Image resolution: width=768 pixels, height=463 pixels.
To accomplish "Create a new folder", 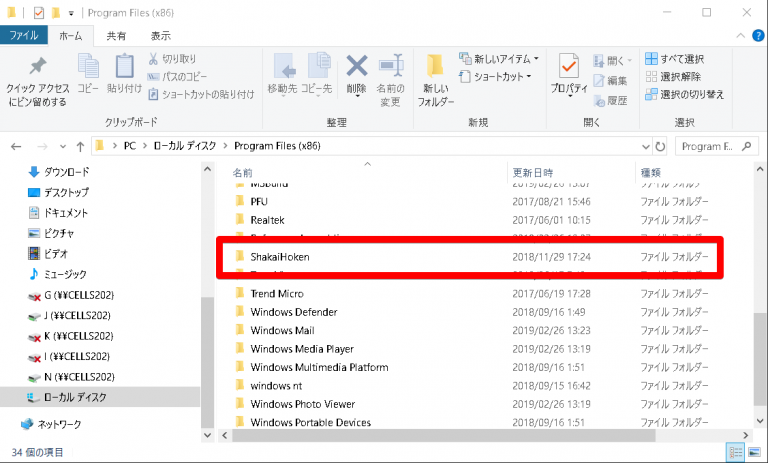I will click(435, 80).
